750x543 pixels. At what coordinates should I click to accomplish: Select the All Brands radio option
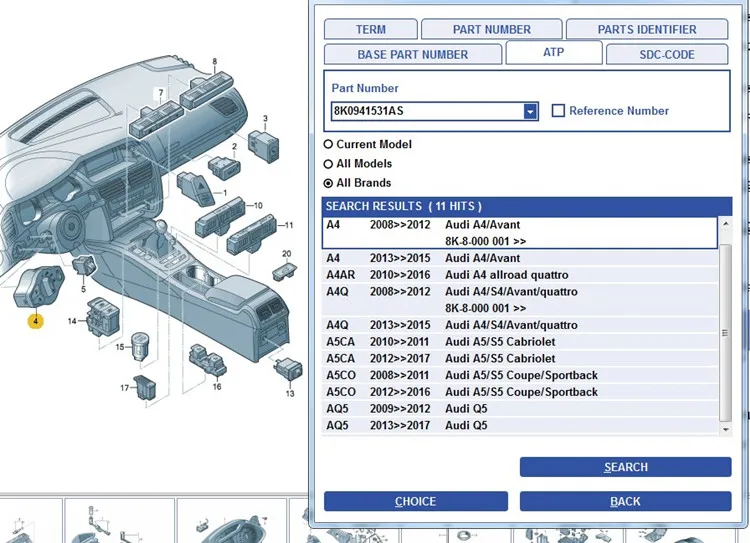click(x=328, y=183)
